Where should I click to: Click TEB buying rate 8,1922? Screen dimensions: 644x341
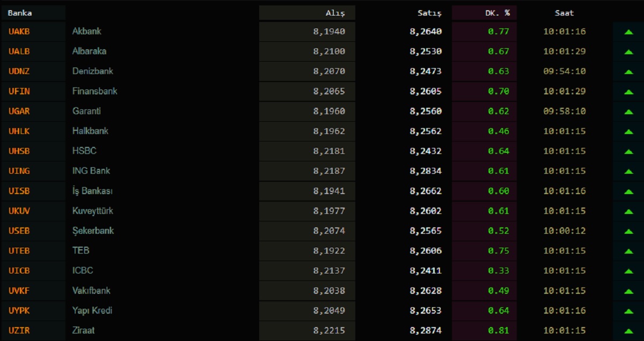tap(329, 251)
